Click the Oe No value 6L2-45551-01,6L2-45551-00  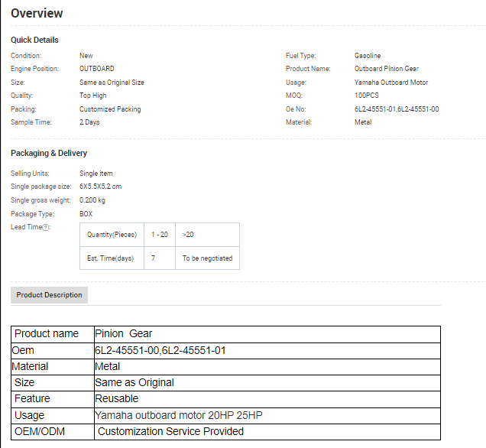point(396,109)
